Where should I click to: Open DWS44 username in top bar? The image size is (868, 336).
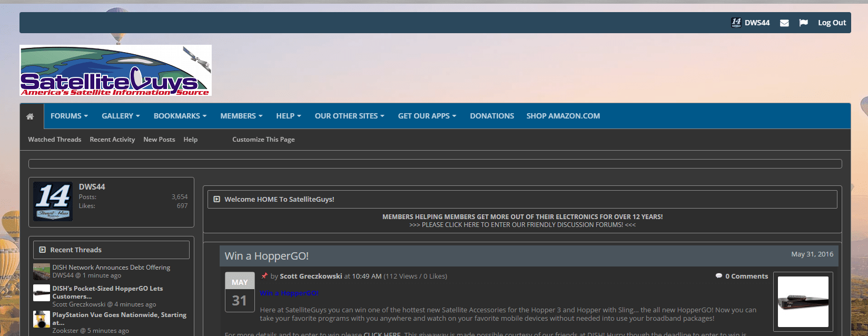[x=757, y=23]
